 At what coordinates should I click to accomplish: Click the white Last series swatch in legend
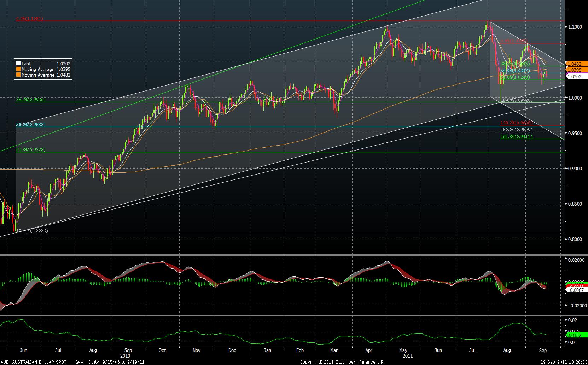click(18, 64)
